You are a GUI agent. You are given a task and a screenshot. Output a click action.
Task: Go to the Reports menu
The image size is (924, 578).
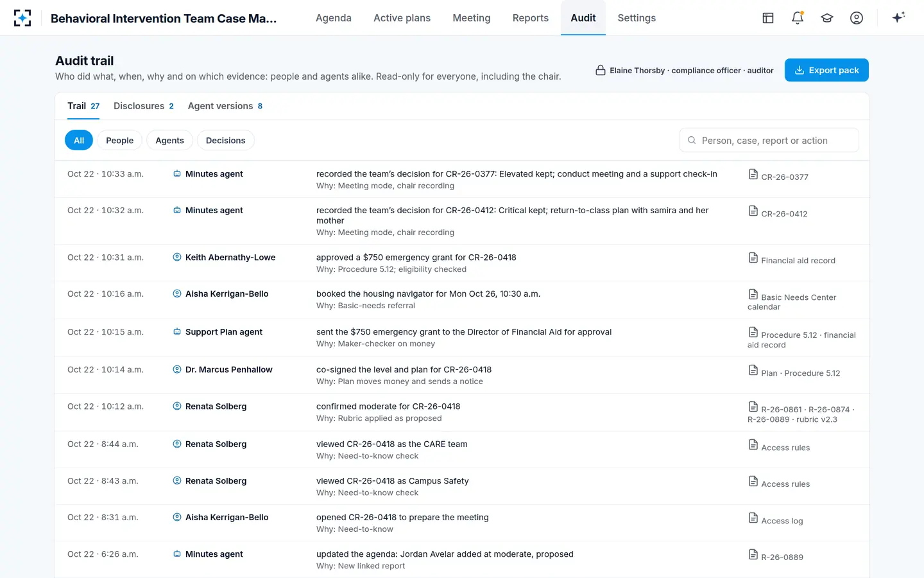[x=531, y=18]
